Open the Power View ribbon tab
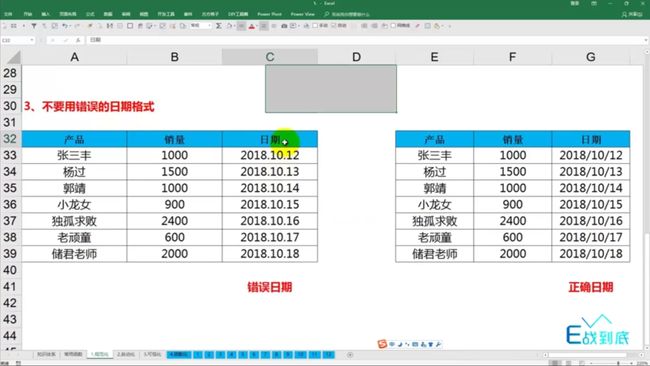The width and height of the screenshot is (650, 366). (303, 14)
